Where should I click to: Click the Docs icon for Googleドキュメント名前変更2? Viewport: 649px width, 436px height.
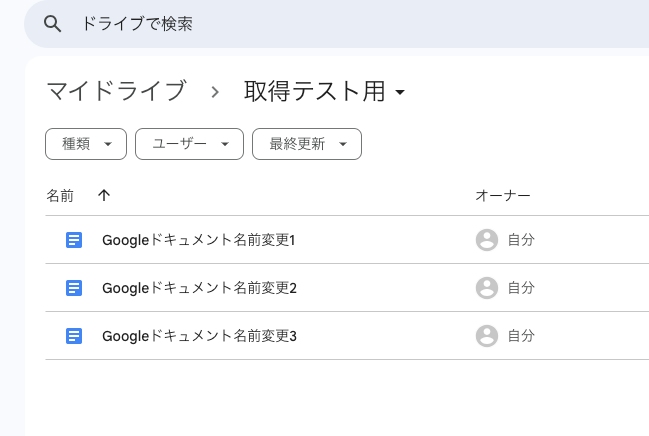[x=73, y=288]
